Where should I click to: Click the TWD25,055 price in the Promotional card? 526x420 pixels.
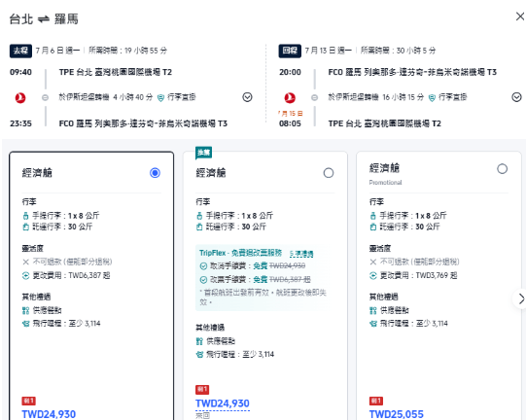tap(396, 414)
